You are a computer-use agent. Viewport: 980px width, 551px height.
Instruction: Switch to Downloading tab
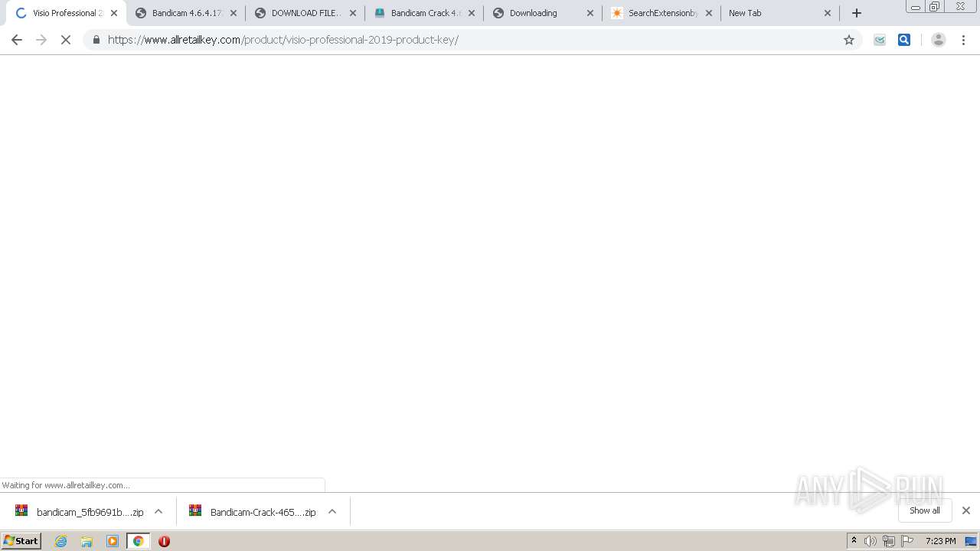pyautogui.click(x=544, y=13)
